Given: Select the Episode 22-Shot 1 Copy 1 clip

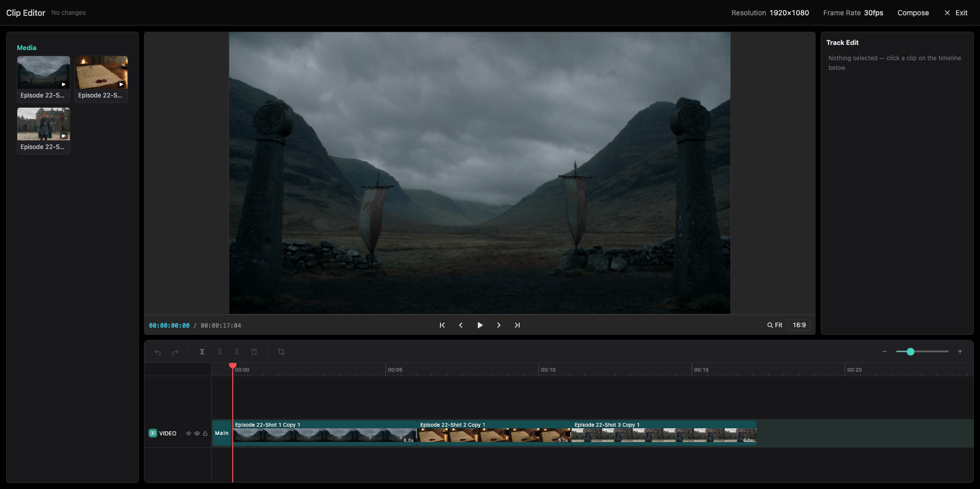Looking at the screenshot, I should [325, 433].
